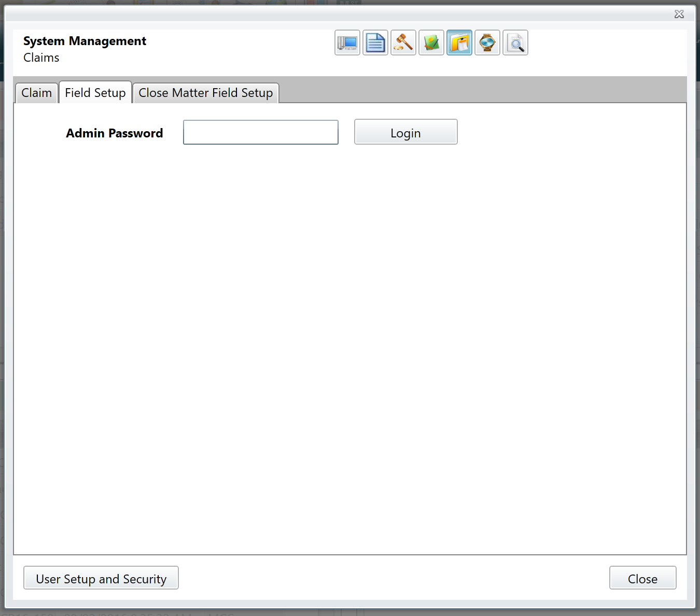The width and height of the screenshot is (700, 616).
Task: Focus the Admin Password input field
Action: click(261, 133)
